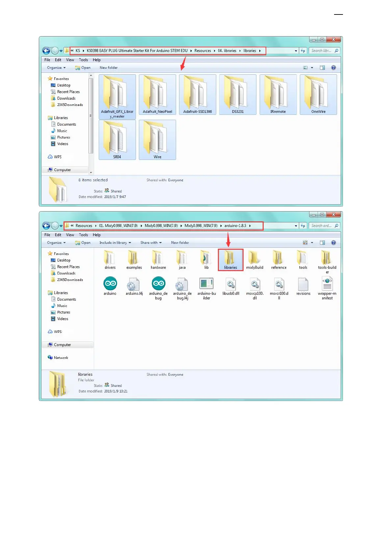
Task: Open address bar history dropdown in top window
Action: [x=296, y=51]
